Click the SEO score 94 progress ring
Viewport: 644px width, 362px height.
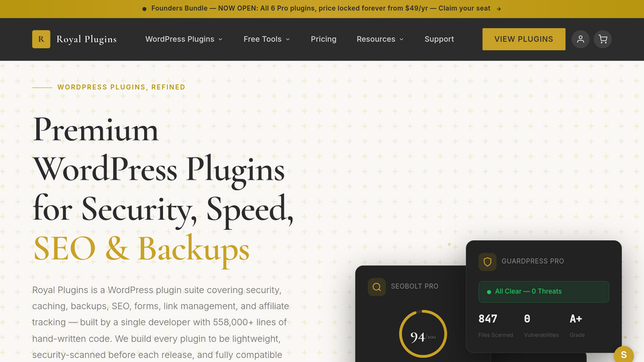coord(423,334)
